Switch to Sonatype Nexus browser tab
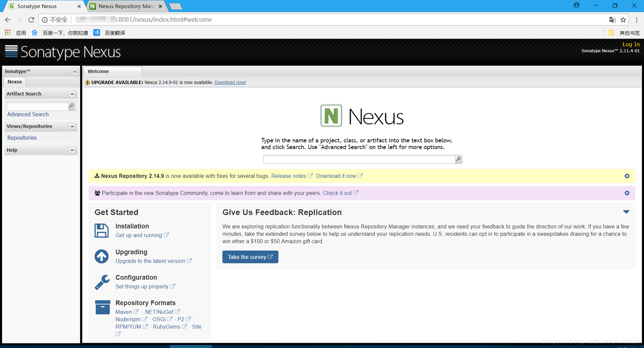 pos(44,6)
